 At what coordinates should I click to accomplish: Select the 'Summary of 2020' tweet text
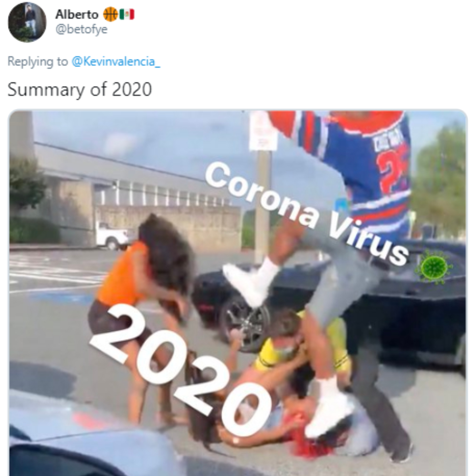[x=80, y=89]
